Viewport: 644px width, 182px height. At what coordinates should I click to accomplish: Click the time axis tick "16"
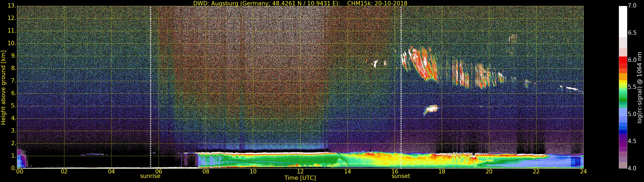[395, 172]
